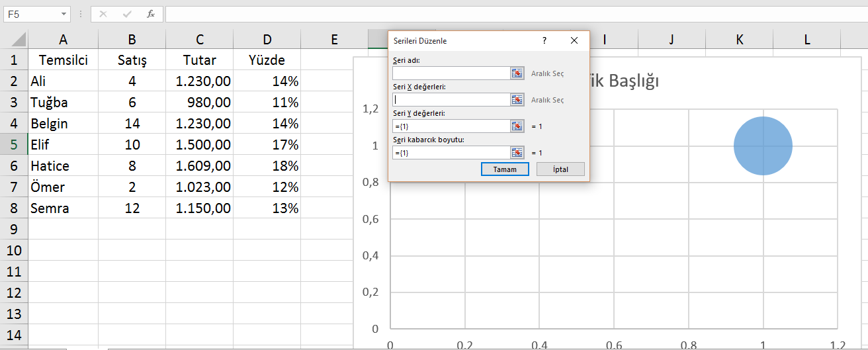Select cell containing Hatice
868x350 pixels.
63,166
